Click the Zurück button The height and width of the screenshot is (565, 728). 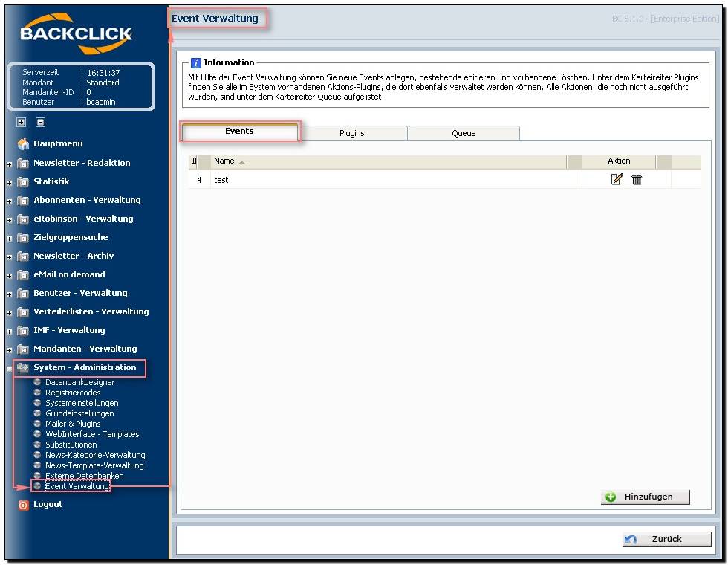click(x=666, y=539)
